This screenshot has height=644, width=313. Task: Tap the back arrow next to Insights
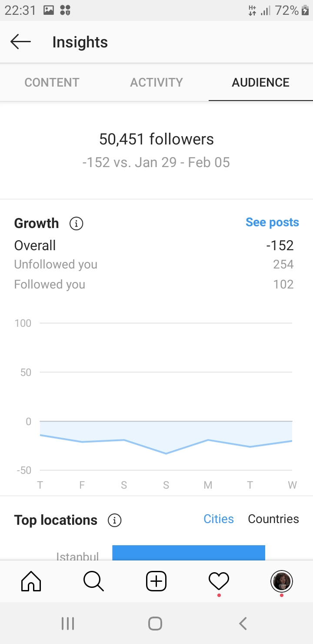coord(20,42)
